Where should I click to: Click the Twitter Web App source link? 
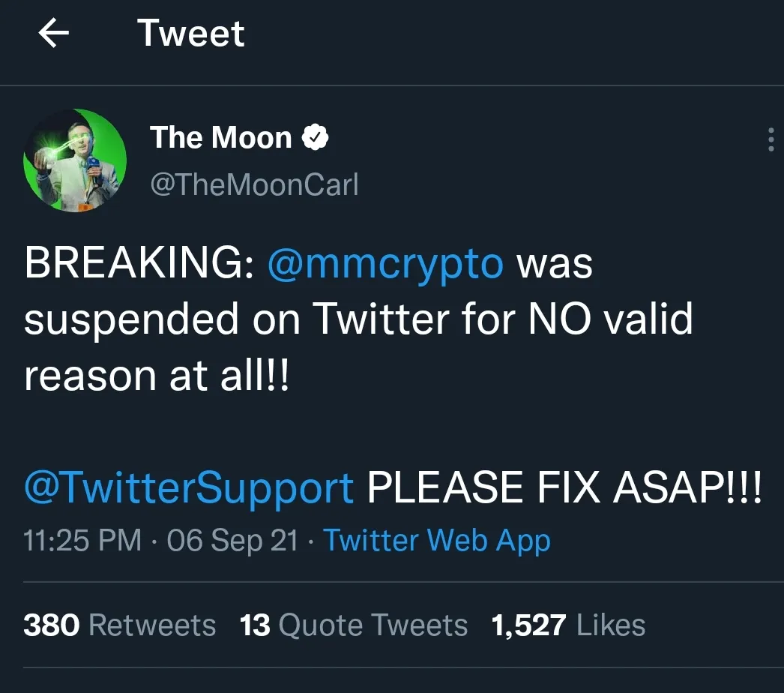coord(437,541)
